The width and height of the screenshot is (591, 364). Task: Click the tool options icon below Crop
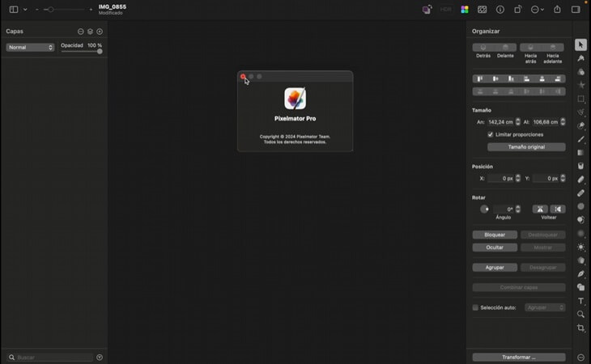pyautogui.click(x=580, y=358)
